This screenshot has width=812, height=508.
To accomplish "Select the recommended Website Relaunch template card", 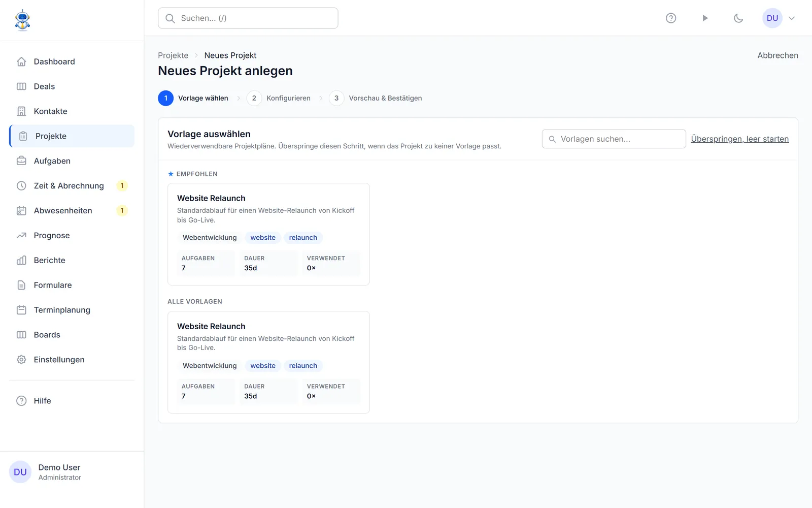I will [268, 234].
